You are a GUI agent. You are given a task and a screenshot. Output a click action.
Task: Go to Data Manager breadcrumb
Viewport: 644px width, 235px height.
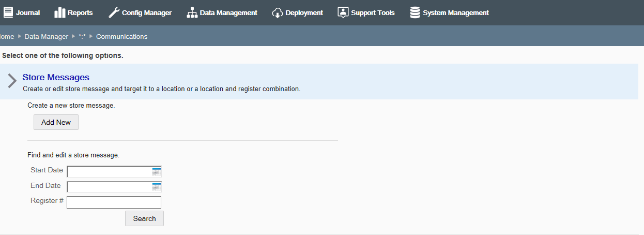46,37
